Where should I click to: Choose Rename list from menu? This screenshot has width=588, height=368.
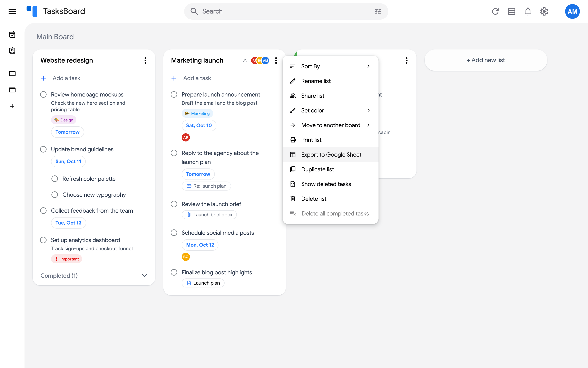pos(330,81)
